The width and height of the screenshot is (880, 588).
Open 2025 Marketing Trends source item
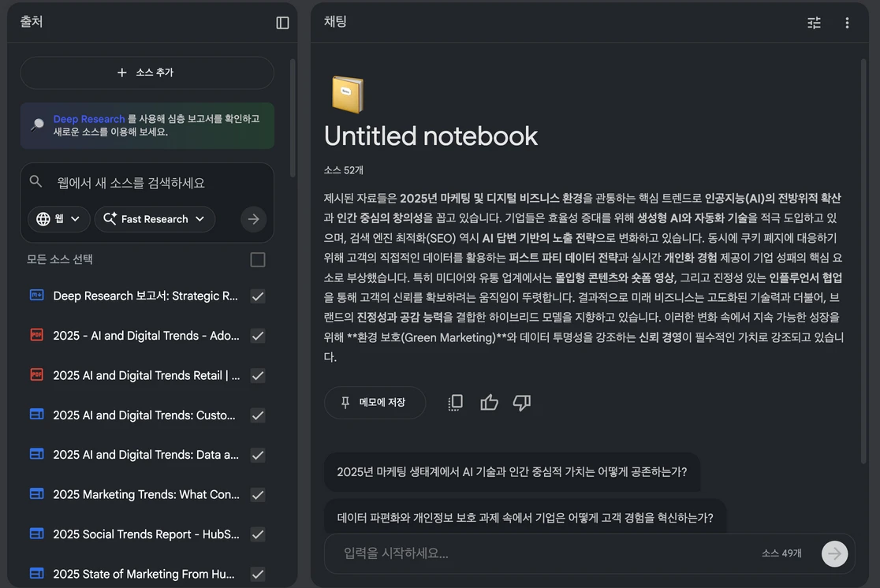coord(146,494)
